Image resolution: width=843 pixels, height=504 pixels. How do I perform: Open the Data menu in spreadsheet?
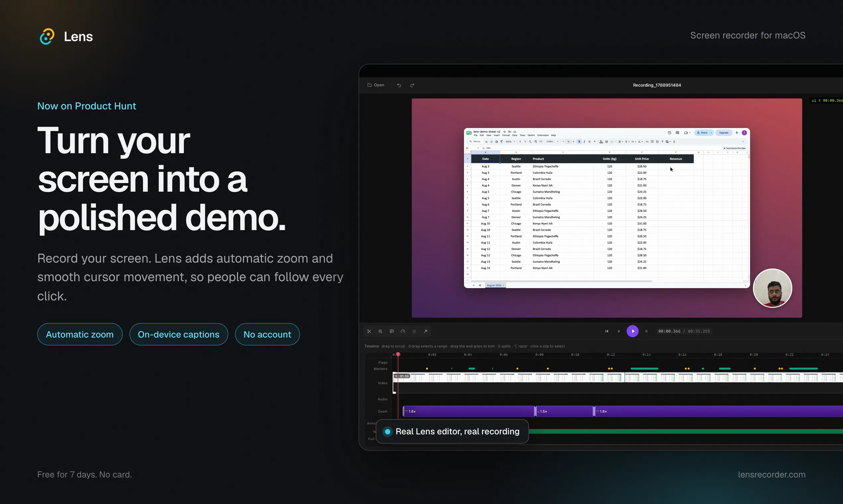(x=515, y=135)
